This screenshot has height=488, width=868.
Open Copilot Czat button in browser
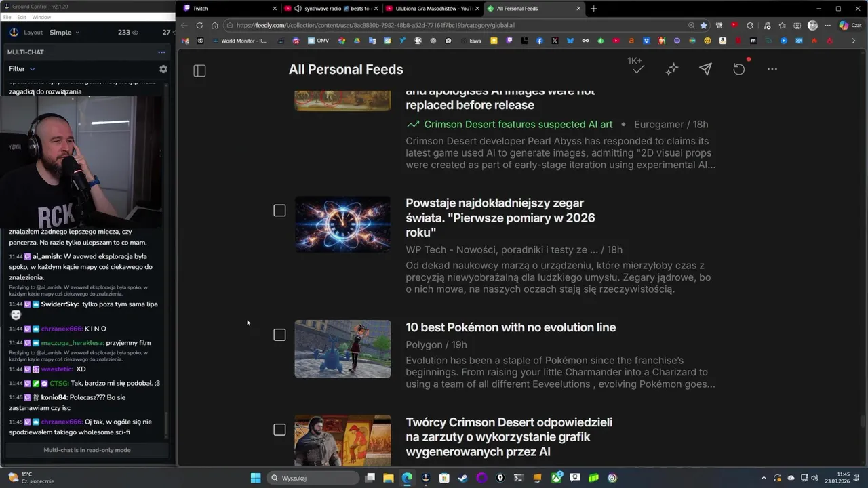click(x=850, y=25)
